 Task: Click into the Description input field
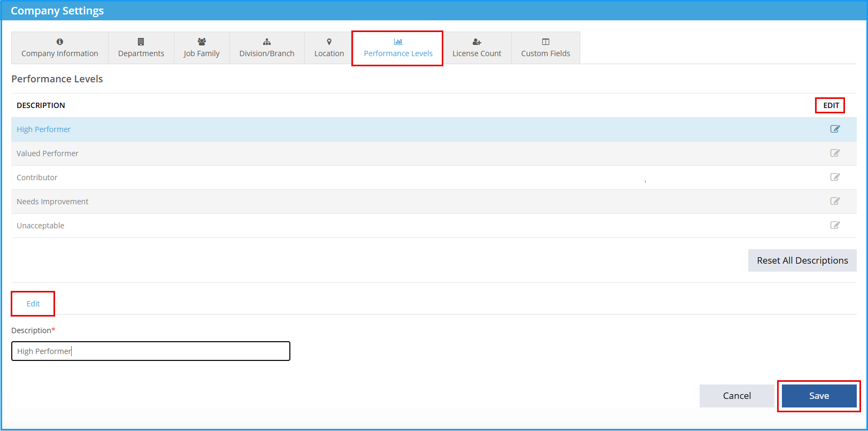[x=151, y=351]
